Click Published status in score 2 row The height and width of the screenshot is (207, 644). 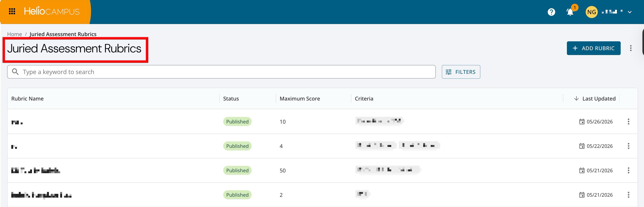237,195
